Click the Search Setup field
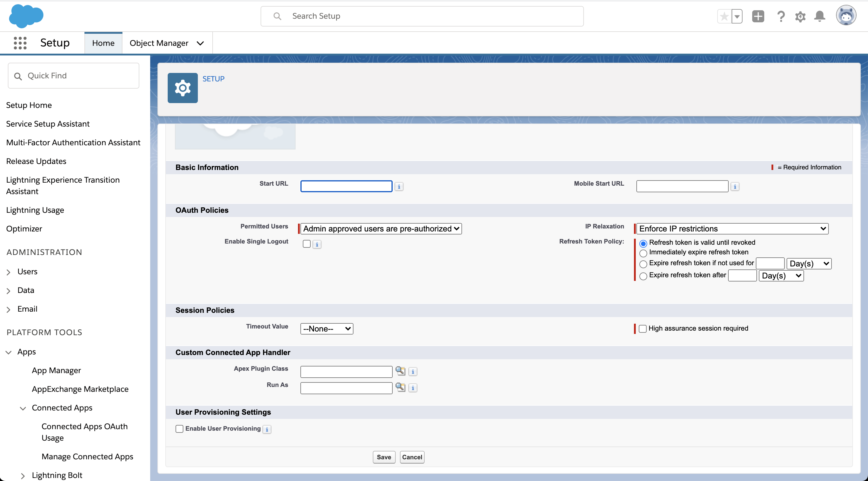 pyautogui.click(x=422, y=16)
